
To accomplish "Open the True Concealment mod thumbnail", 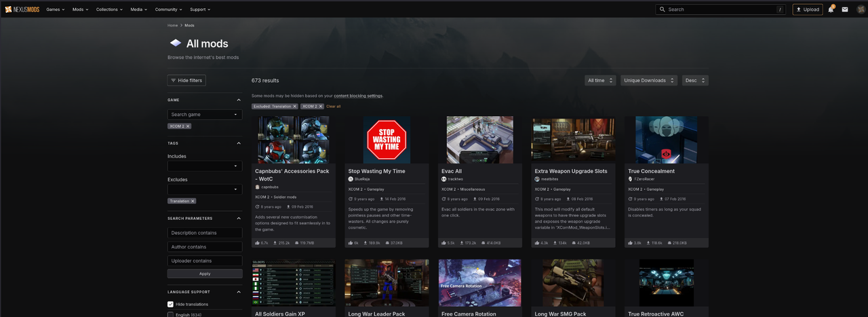I will point(667,139).
